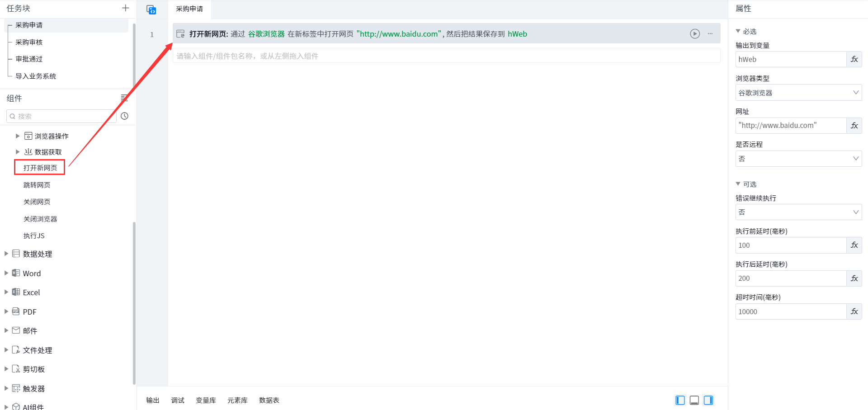Image resolution: width=868 pixels, height=410 pixels.
Task: Expand the 数据获取 tree node
Action: click(x=18, y=152)
